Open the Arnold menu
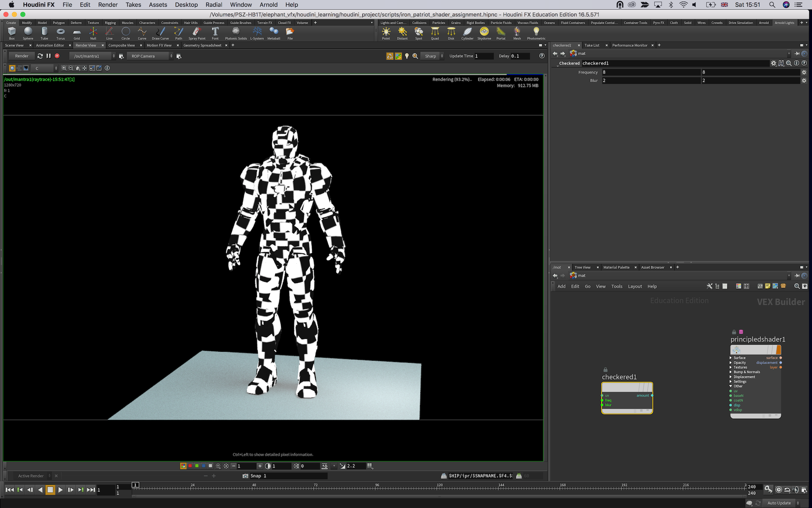Image resolution: width=812 pixels, height=508 pixels. click(x=269, y=5)
